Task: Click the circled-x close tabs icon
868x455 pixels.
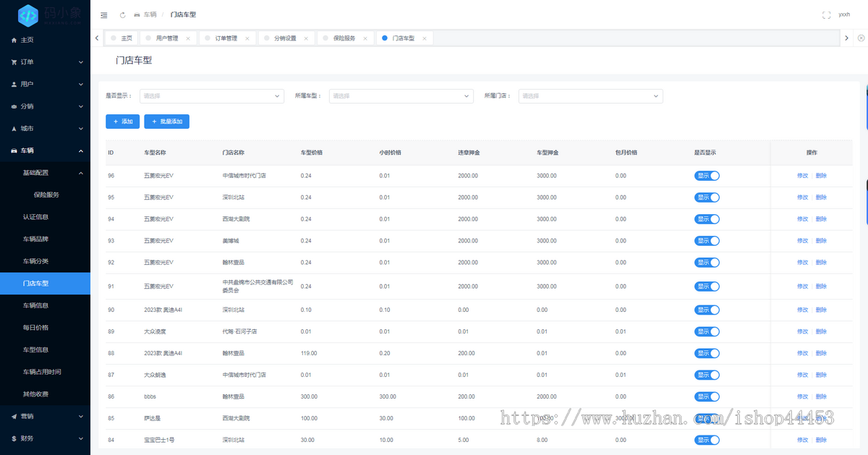Action: tap(861, 38)
